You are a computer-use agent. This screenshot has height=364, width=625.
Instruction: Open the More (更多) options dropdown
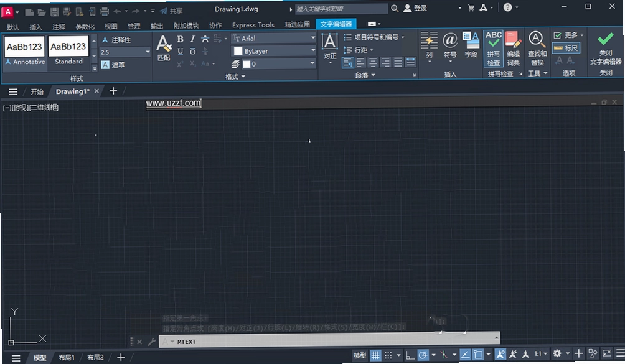pyautogui.click(x=568, y=35)
